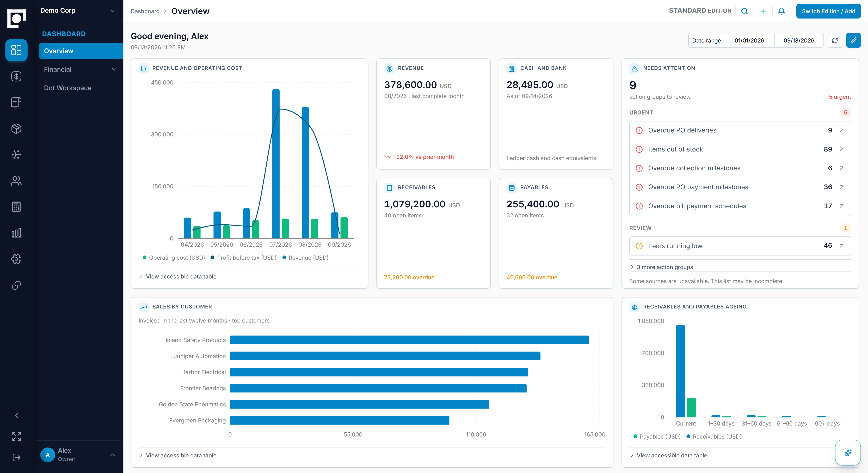Open the Items out of stock row
The width and height of the screenshot is (868, 473).
tap(740, 149)
